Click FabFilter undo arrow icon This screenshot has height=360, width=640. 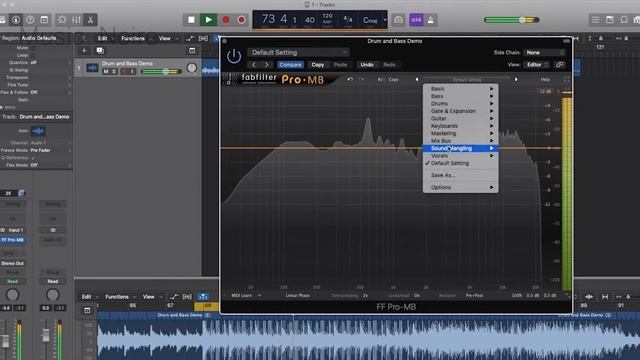tap(350, 79)
